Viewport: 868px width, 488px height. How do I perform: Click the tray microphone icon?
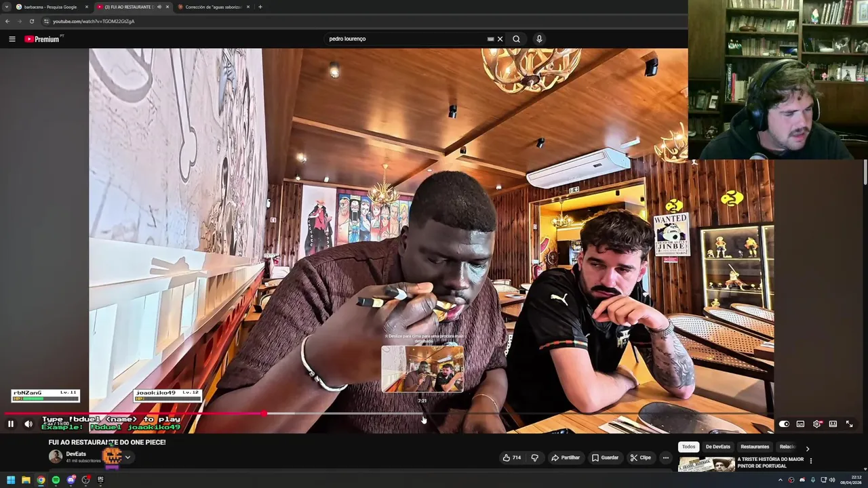pos(813,480)
